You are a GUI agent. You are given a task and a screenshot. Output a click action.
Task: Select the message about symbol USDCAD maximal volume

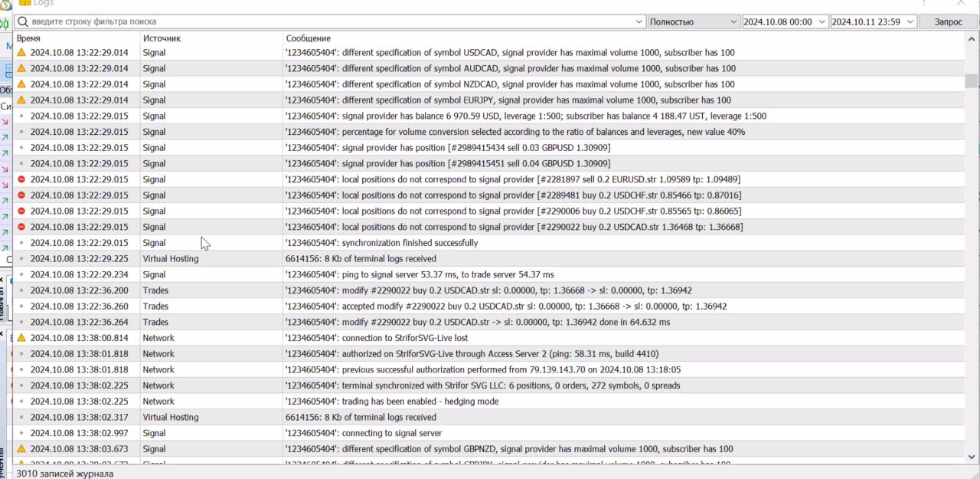[x=510, y=53]
